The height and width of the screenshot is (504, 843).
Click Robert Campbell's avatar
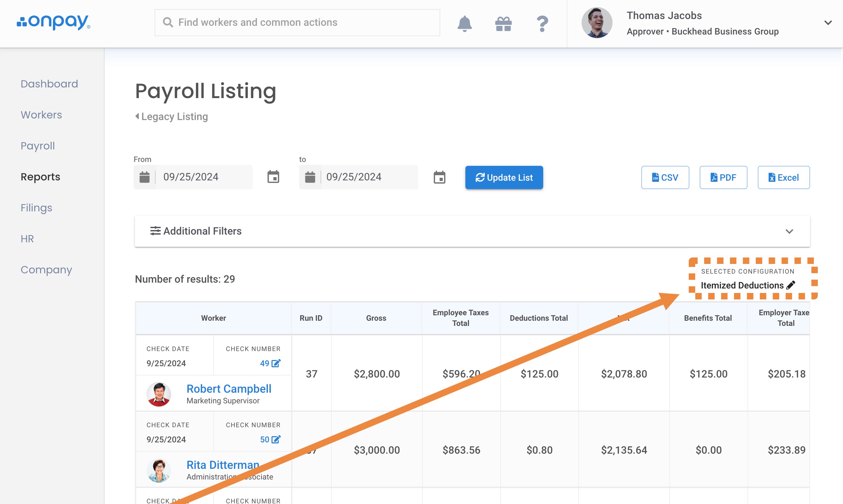pyautogui.click(x=158, y=394)
